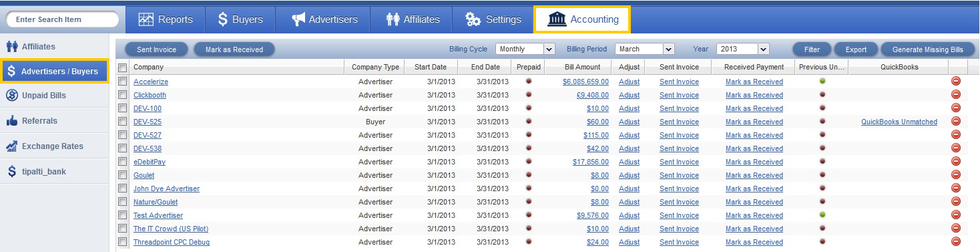Image resolution: width=980 pixels, height=252 pixels.
Task: Click the megaphone Advertisers icon
Action: 298,19
